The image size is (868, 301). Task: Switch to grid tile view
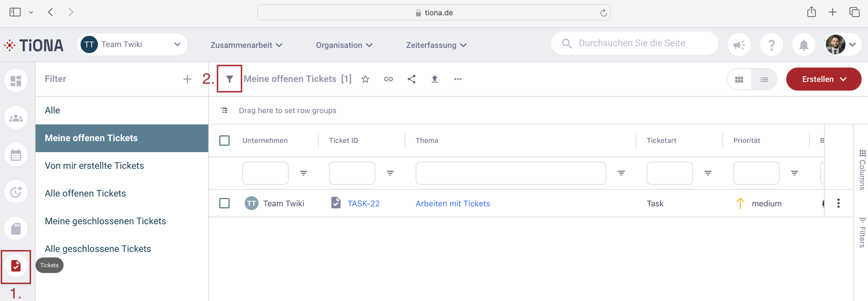[x=739, y=79]
